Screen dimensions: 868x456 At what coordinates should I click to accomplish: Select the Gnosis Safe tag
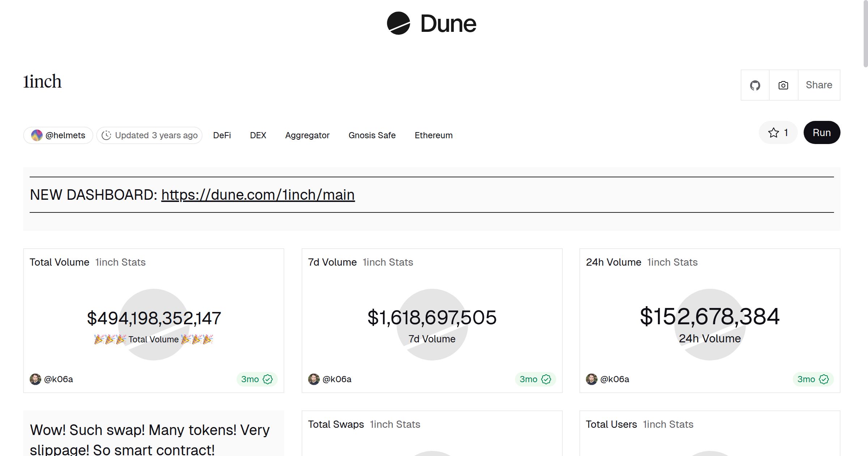pos(372,135)
